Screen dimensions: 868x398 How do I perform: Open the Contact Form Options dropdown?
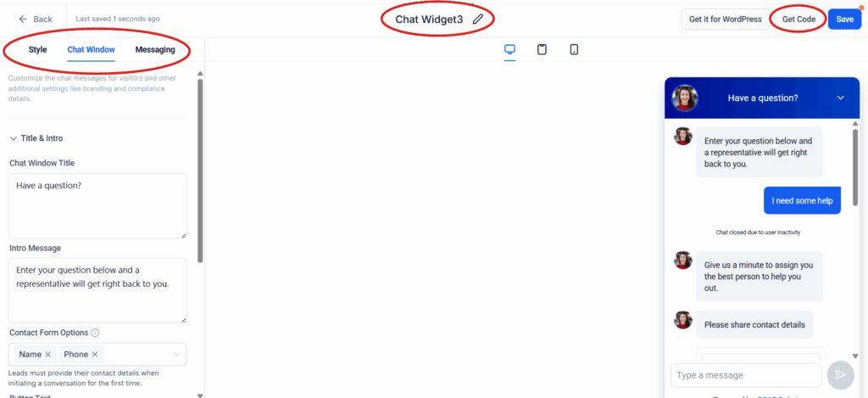pos(176,354)
